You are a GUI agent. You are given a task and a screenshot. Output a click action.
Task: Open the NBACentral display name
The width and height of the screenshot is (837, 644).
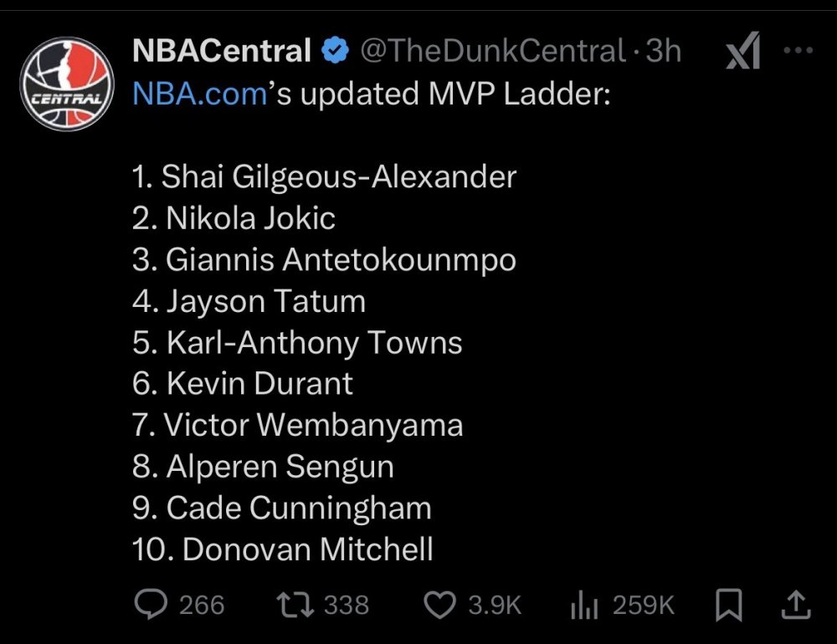pyautogui.click(x=222, y=52)
